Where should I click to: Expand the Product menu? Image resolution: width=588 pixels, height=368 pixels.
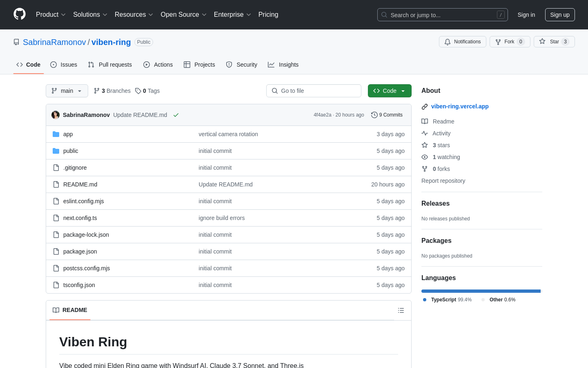coord(51,15)
